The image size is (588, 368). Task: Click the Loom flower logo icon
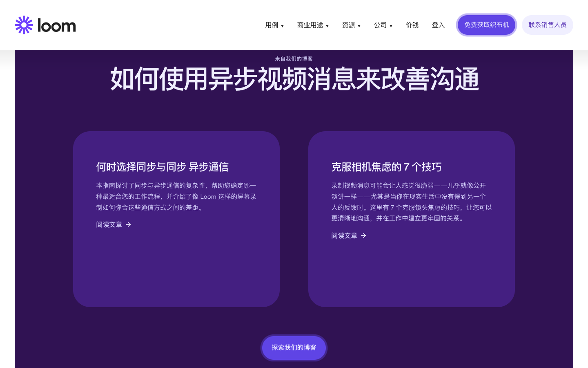[x=24, y=25]
